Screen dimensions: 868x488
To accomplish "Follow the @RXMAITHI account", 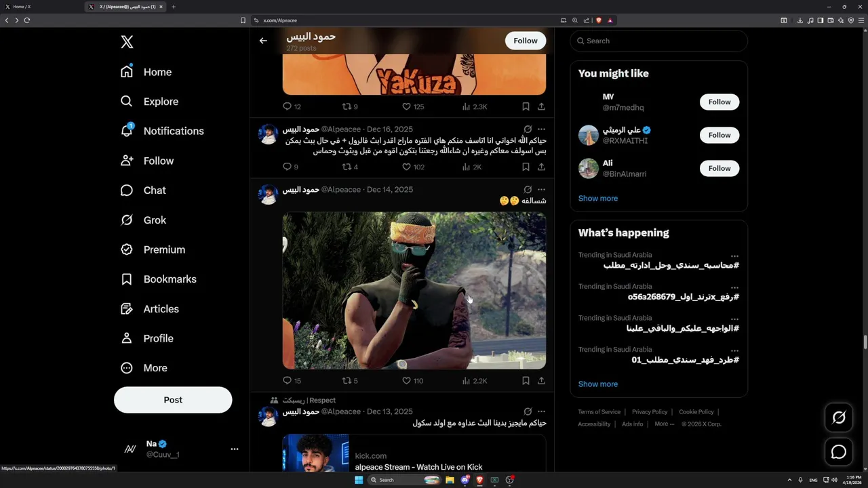I will 719,135.
